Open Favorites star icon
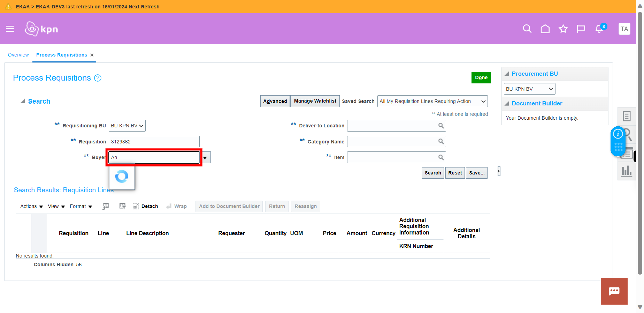Screen dimensions: 644x313 point(563,29)
